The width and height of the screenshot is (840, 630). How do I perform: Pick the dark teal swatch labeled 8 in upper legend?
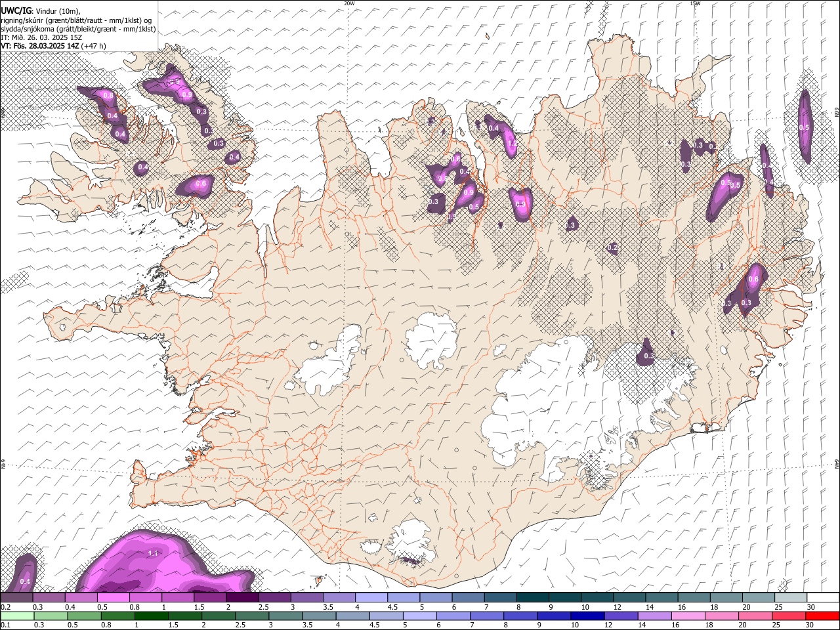pos(532,597)
